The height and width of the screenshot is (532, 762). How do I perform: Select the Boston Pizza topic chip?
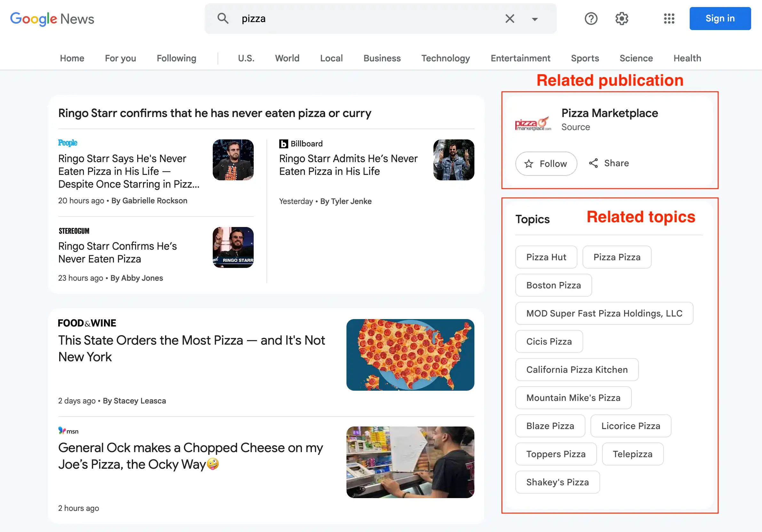[x=553, y=285]
